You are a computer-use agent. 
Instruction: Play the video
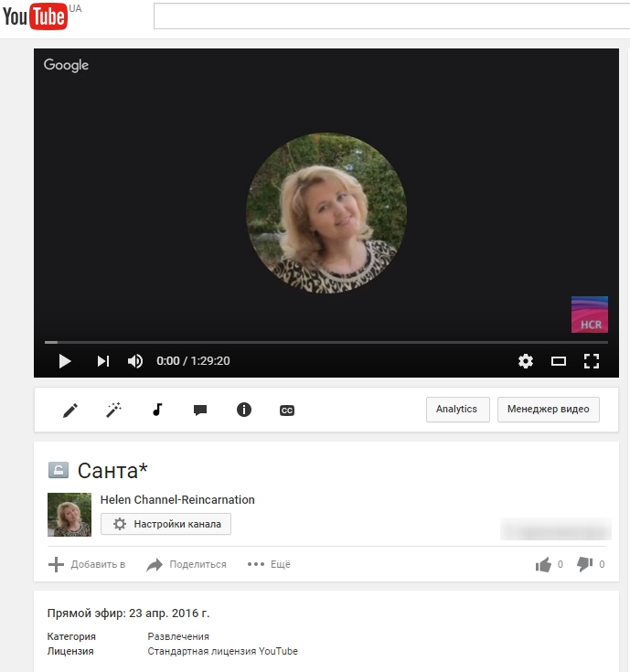tap(65, 361)
